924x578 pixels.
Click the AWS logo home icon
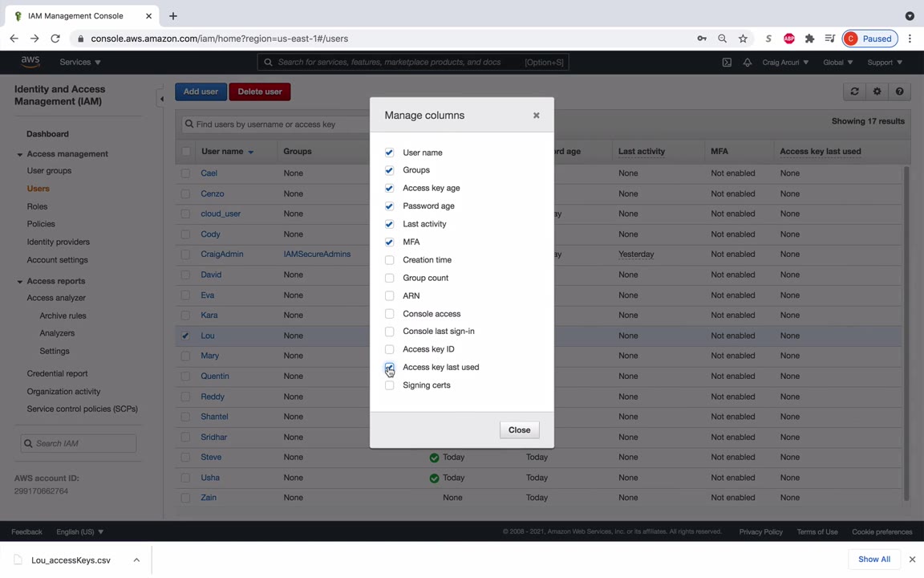pos(30,62)
